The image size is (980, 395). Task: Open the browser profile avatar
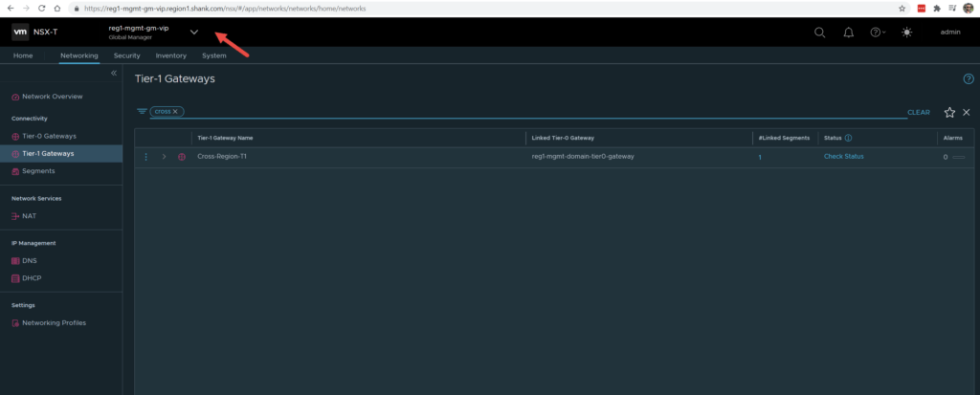969,9
